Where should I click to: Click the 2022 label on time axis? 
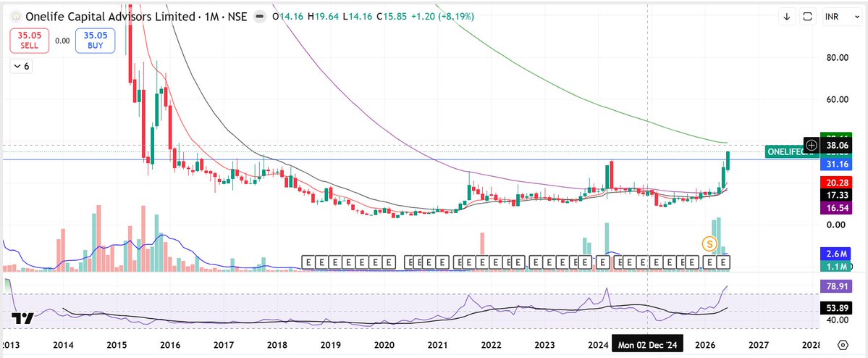coord(491,345)
